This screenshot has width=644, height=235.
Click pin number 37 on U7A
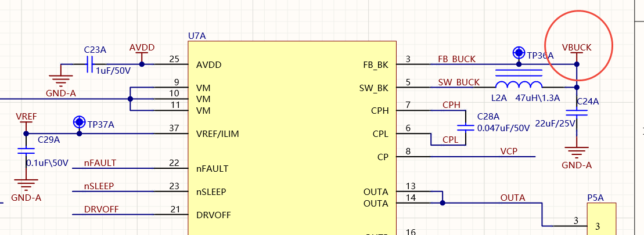pyautogui.click(x=174, y=128)
